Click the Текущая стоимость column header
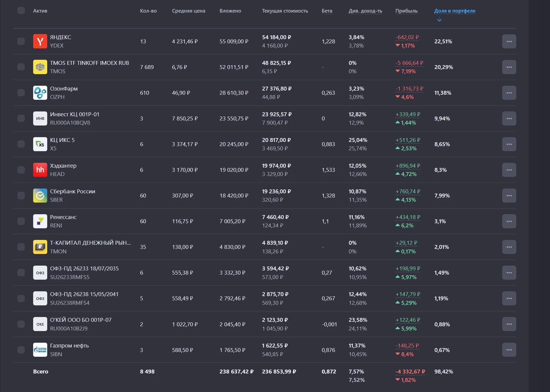The width and height of the screenshot is (550, 392). (285, 11)
